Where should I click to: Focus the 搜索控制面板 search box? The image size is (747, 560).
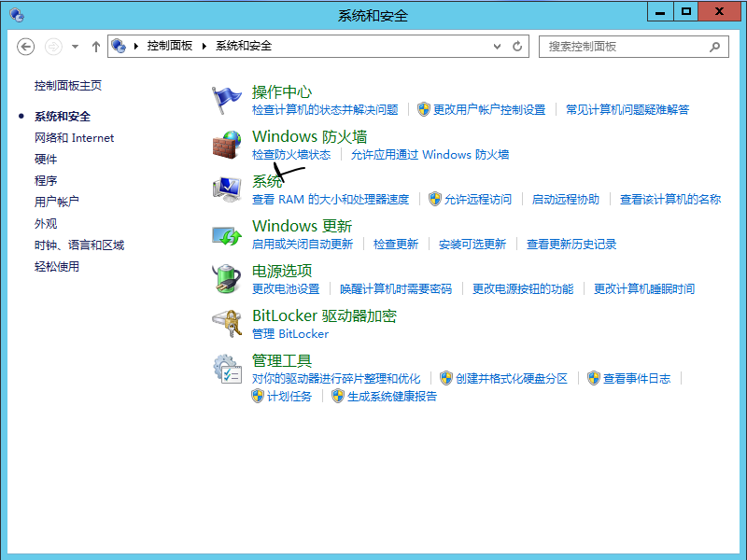pos(634,47)
